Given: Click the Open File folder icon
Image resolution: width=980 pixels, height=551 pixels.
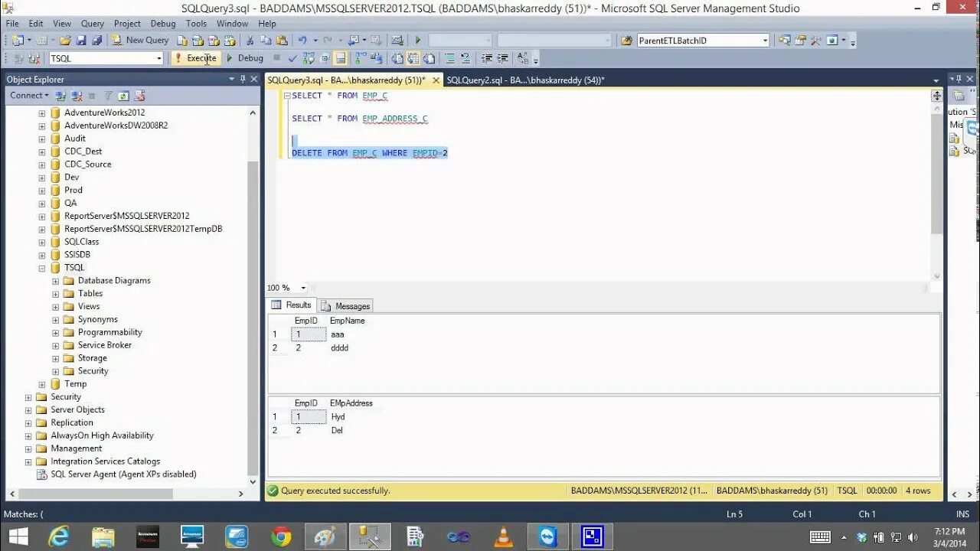Looking at the screenshot, I should click(64, 40).
